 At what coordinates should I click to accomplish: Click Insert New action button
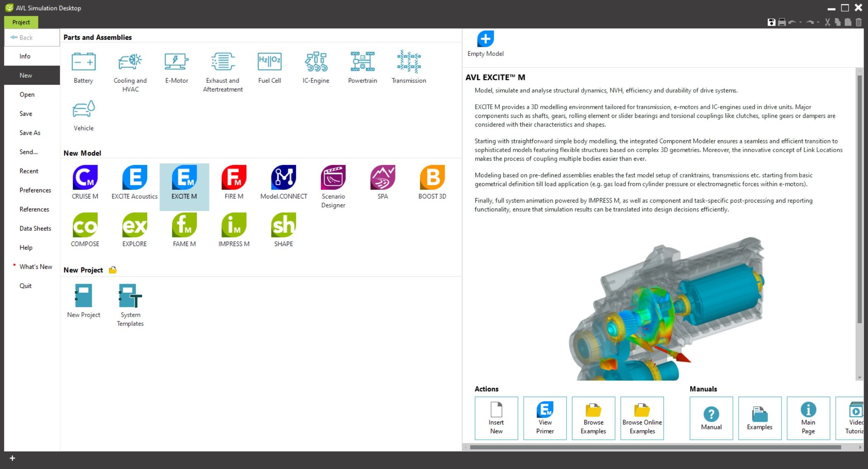click(496, 418)
